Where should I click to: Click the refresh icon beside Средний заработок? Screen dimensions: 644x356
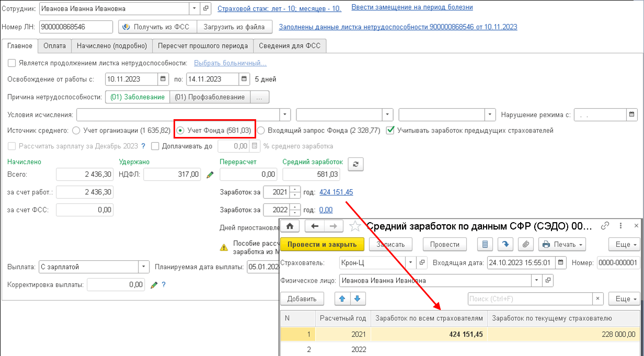tap(355, 164)
